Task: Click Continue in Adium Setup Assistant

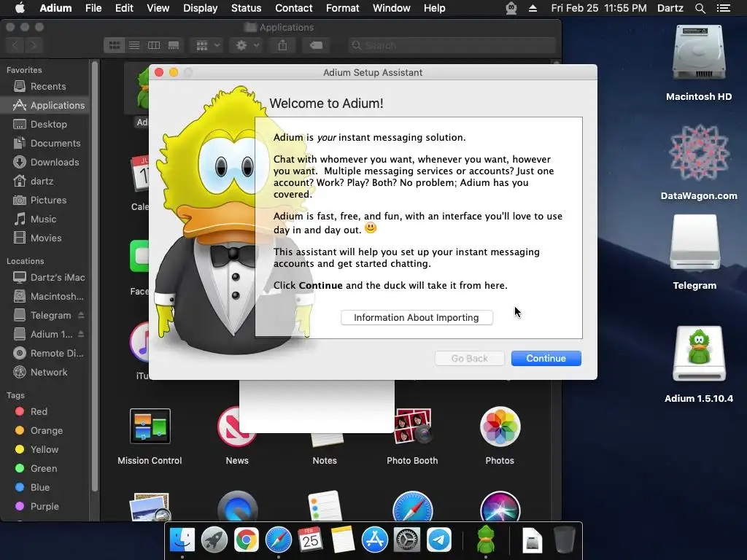Action: point(546,358)
